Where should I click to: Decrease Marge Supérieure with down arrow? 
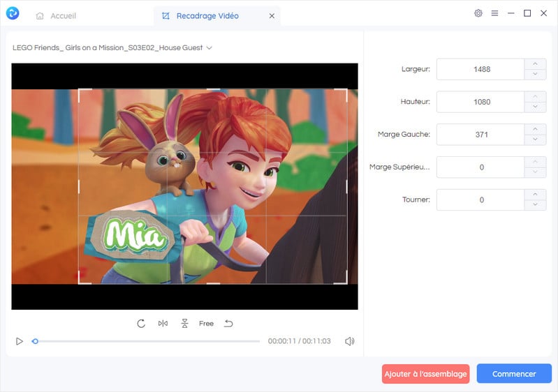[535, 172]
